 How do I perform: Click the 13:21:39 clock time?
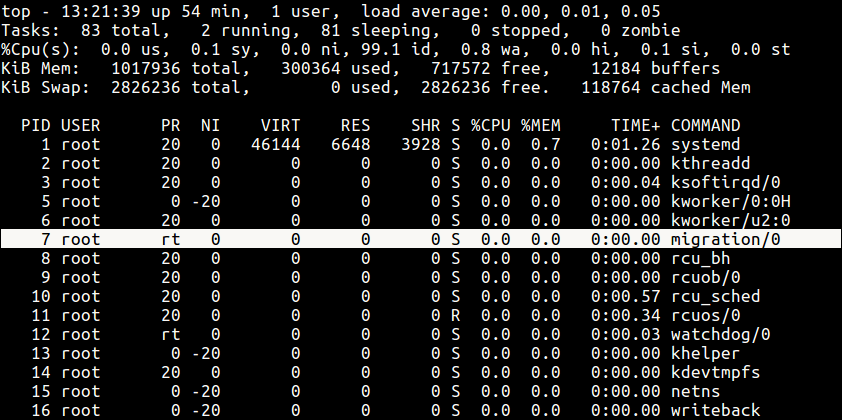100,11
